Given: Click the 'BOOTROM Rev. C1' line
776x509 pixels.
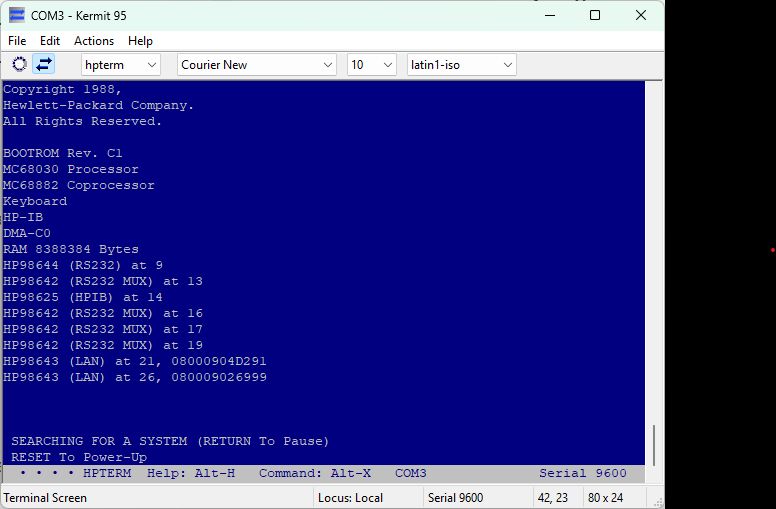Looking at the screenshot, I should click(63, 153).
